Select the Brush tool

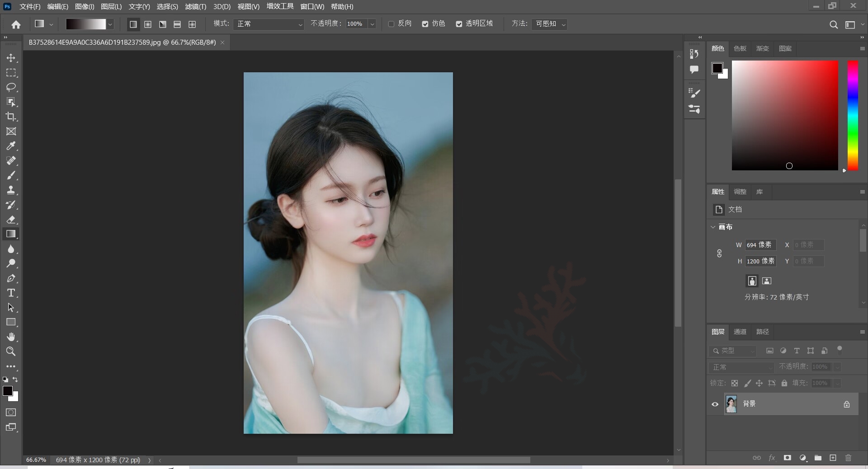11,175
